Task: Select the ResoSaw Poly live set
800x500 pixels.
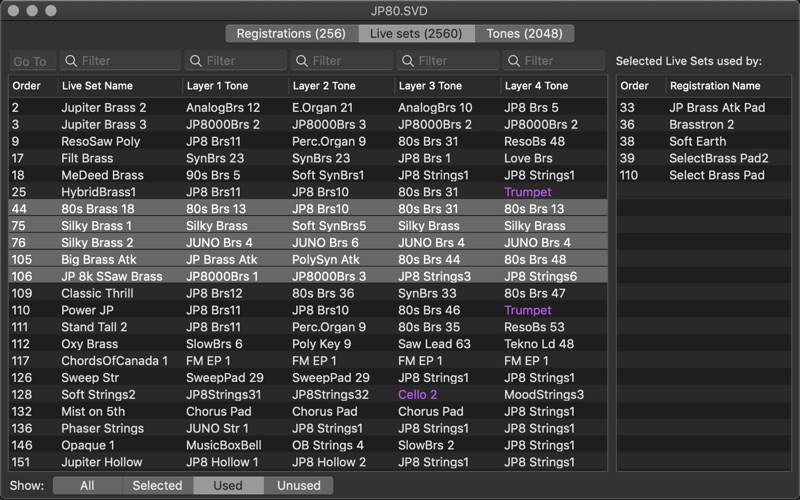Action: coord(308,141)
